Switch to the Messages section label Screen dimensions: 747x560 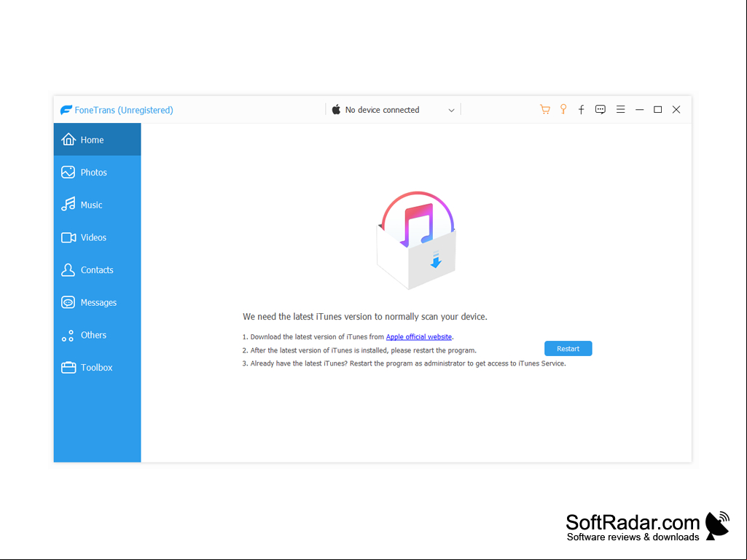click(x=98, y=302)
